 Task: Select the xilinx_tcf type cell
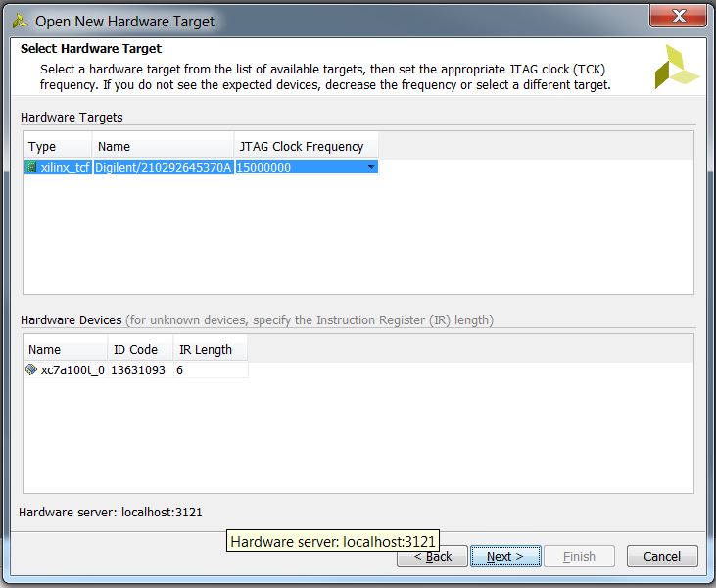[58, 167]
